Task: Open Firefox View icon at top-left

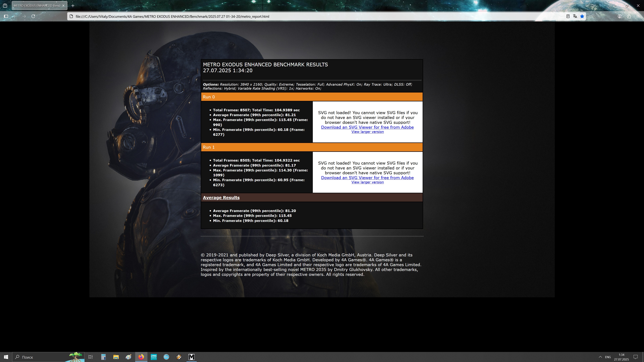Action: coord(5,6)
